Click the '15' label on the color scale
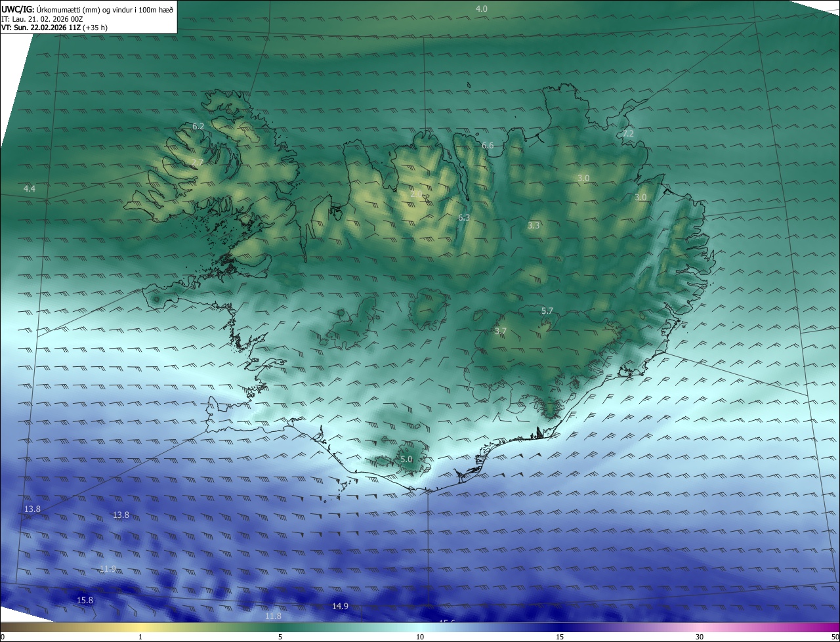The image size is (840, 642). tap(560, 637)
